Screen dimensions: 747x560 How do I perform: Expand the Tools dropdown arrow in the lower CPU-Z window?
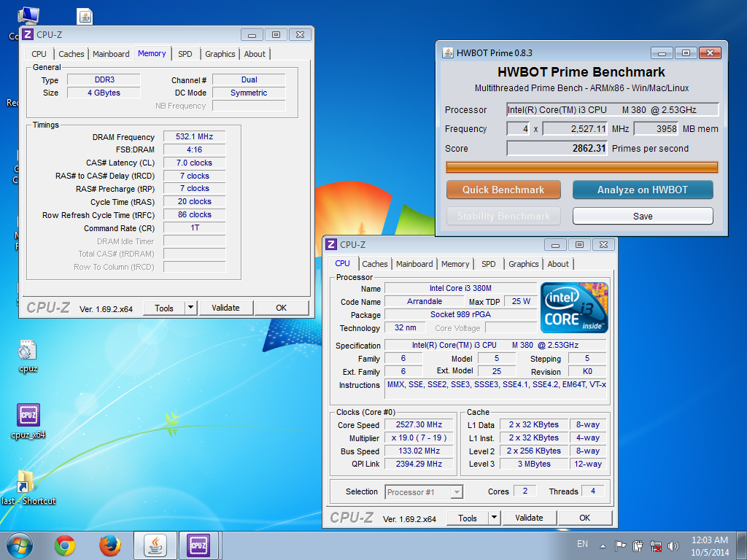point(494,518)
